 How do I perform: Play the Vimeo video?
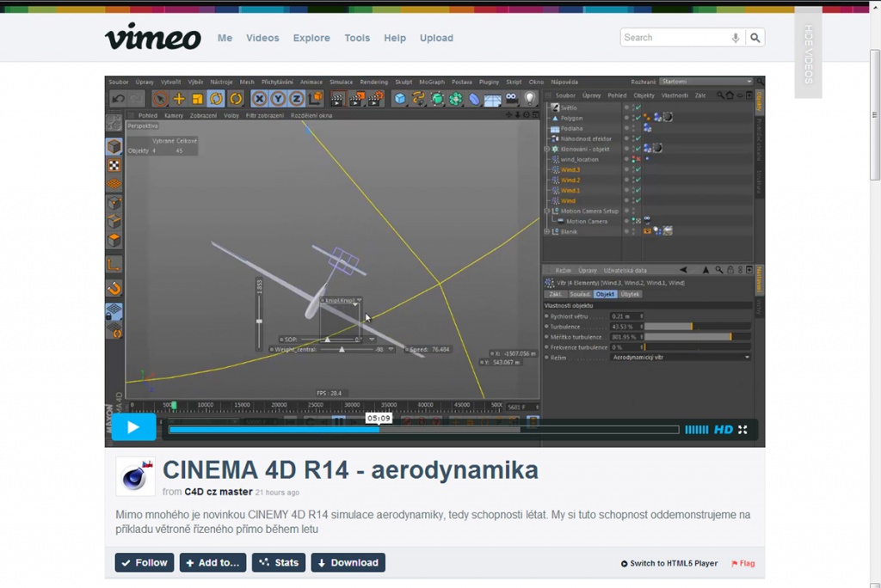[133, 427]
